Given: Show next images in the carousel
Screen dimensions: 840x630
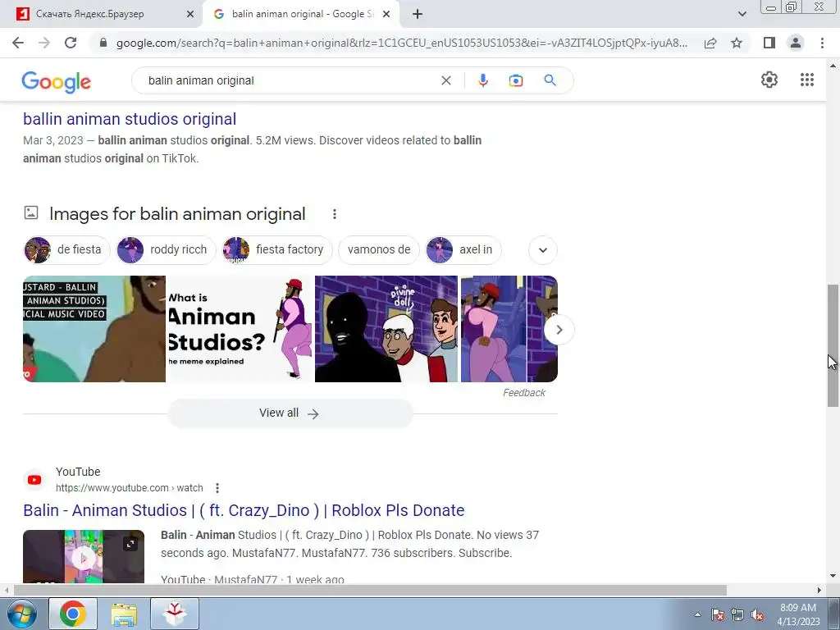Looking at the screenshot, I should coord(559,330).
